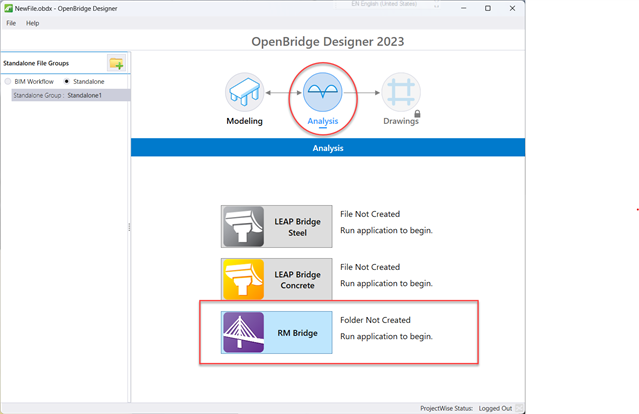Click the OpenBridge Designer app icon in title bar

click(8, 8)
